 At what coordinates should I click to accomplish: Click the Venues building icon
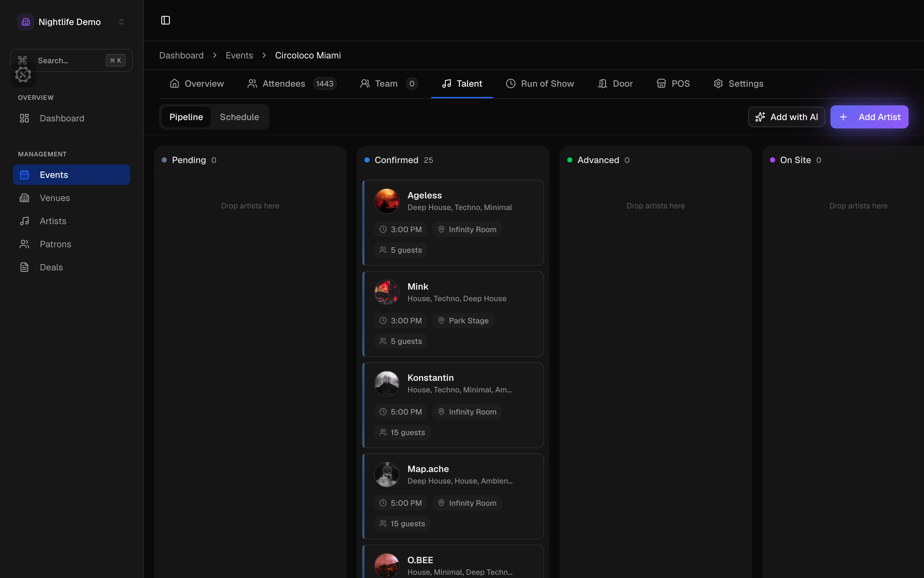click(24, 198)
